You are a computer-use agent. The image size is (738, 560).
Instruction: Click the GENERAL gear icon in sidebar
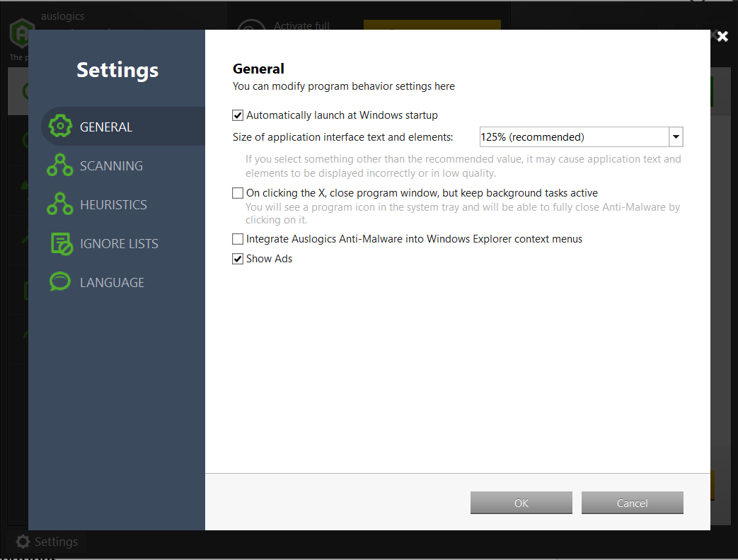tap(59, 126)
